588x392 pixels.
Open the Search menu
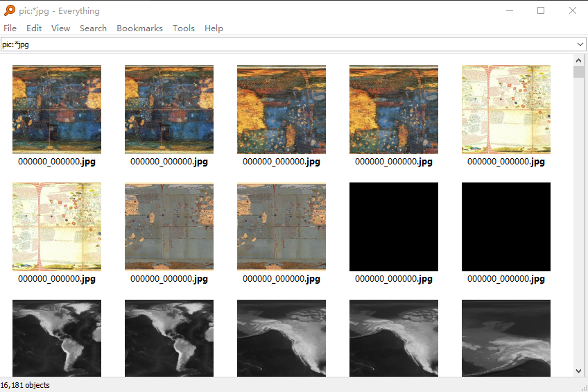94,28
